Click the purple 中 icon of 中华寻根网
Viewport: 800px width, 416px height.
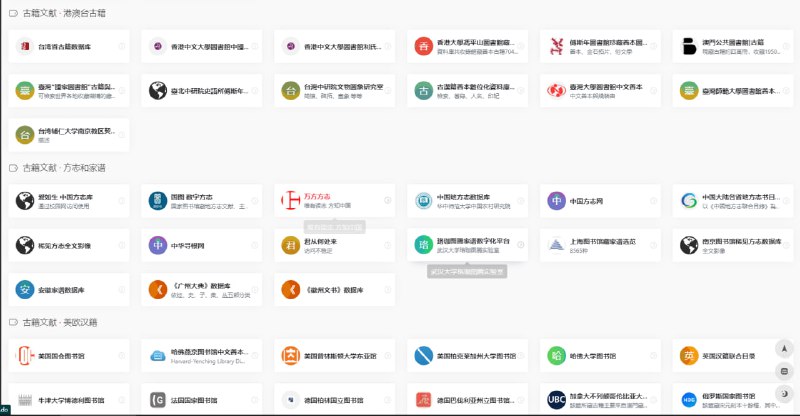[158, 246]
